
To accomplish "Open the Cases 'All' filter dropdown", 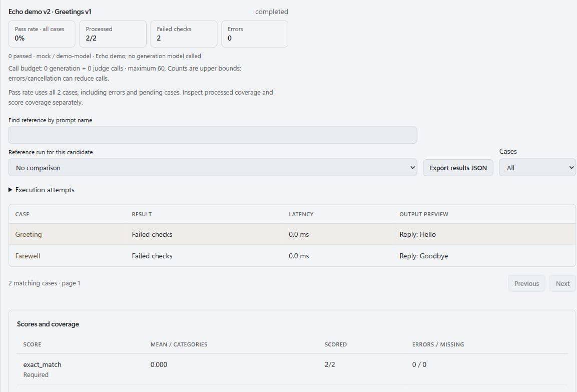I will click(537, 168).
